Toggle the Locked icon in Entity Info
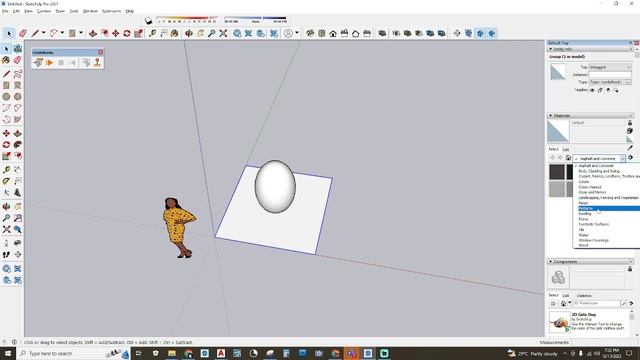Screen dimensions: 640x360 [600, 90]
